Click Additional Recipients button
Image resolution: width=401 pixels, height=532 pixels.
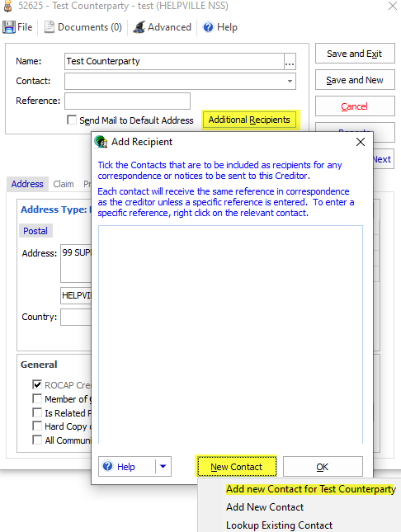[x=249, y=120]
